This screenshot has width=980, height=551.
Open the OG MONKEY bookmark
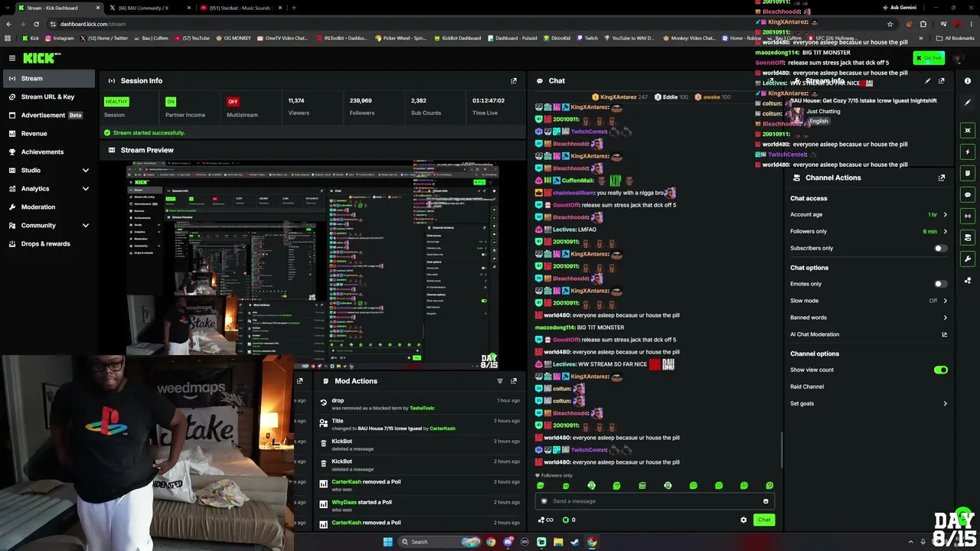(x=234, y=37)
